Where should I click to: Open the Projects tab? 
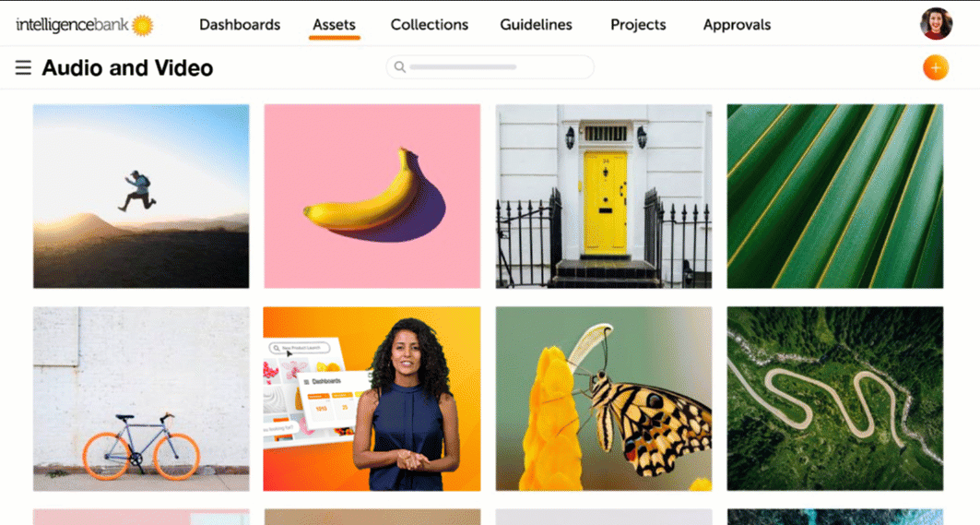point(638,25)
